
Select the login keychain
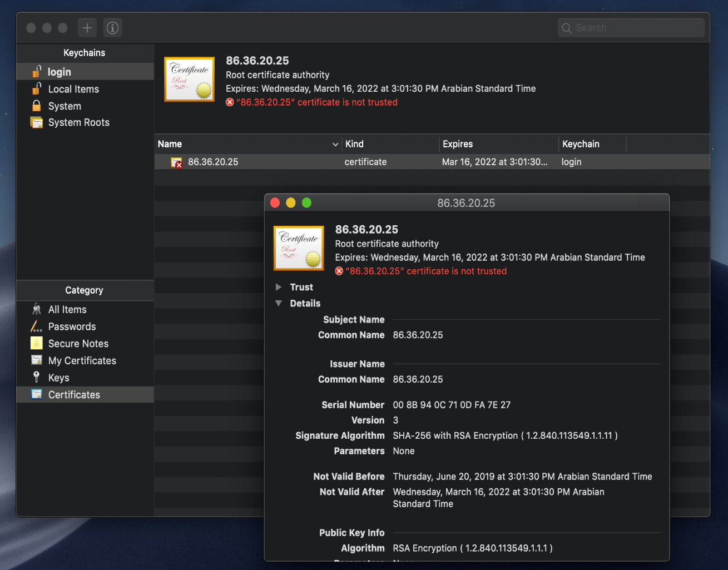pyautogui.click(x=85, y=72)
